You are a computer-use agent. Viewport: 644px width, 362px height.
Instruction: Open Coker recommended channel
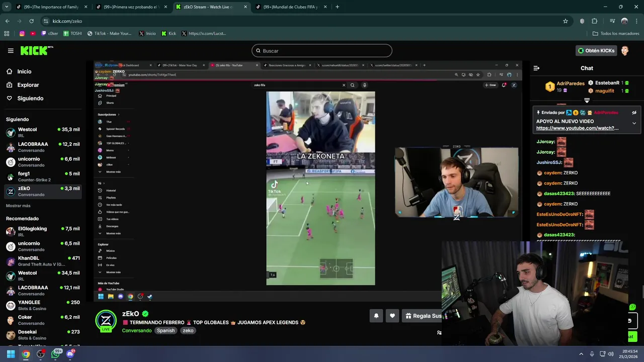(43, 320)
